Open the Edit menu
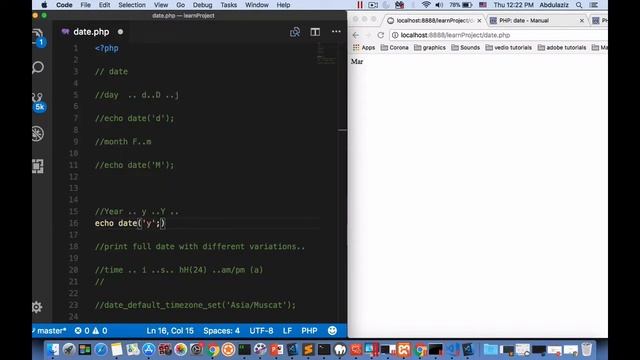Viewport: 640px width, 360px height. click(104, 5)
